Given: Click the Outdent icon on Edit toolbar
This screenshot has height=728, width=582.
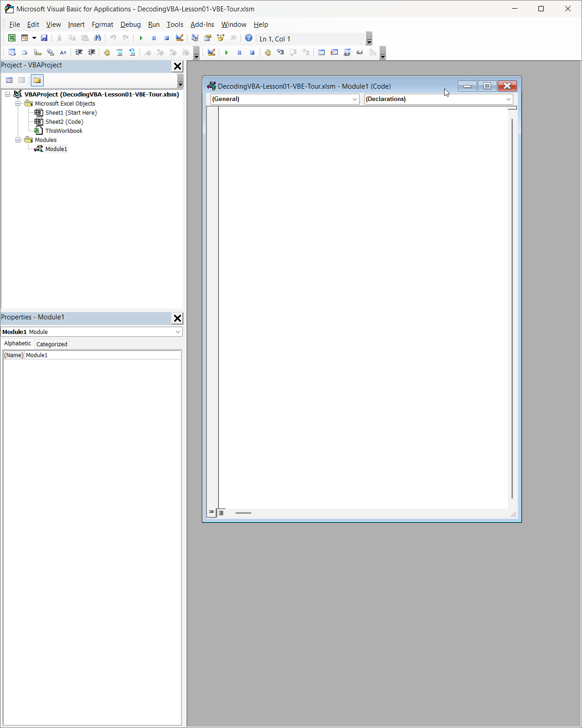Looking at the screenshot, I should pos(91,52).
